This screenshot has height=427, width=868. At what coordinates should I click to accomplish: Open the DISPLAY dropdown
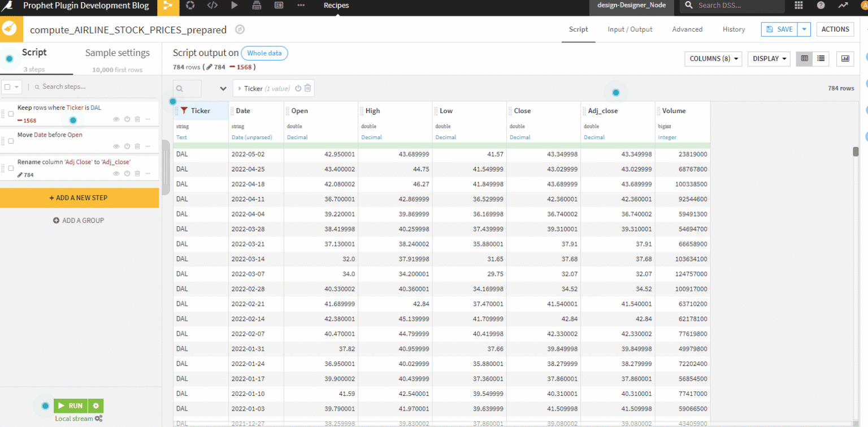coord(769,58)
